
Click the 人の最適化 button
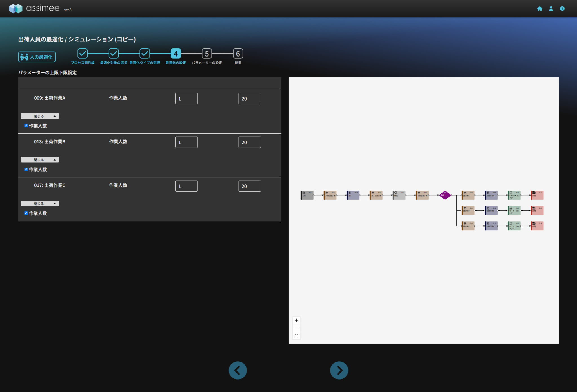(x=37, y=57)
